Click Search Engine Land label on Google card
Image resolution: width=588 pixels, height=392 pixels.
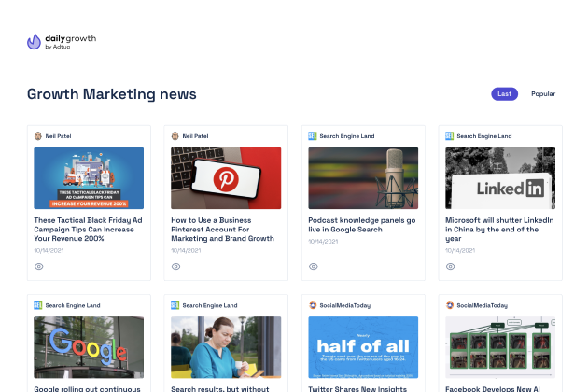pos(73,305)
